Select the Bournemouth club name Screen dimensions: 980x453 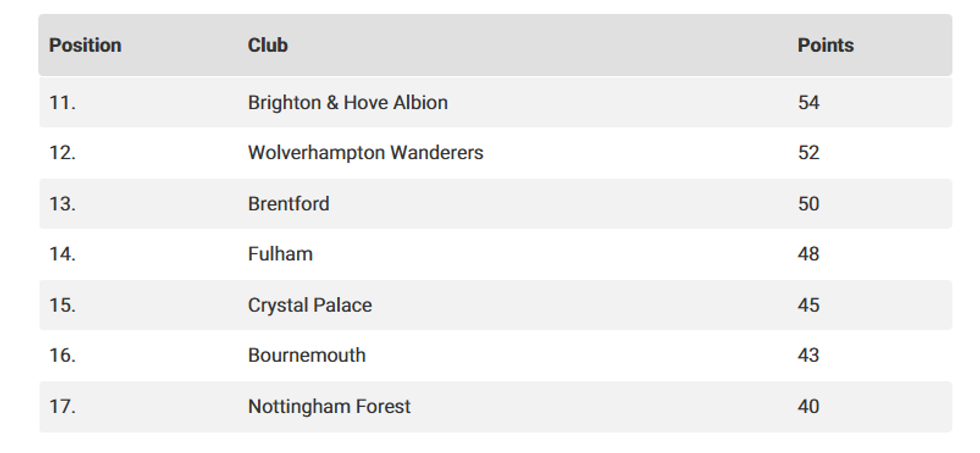307,355
